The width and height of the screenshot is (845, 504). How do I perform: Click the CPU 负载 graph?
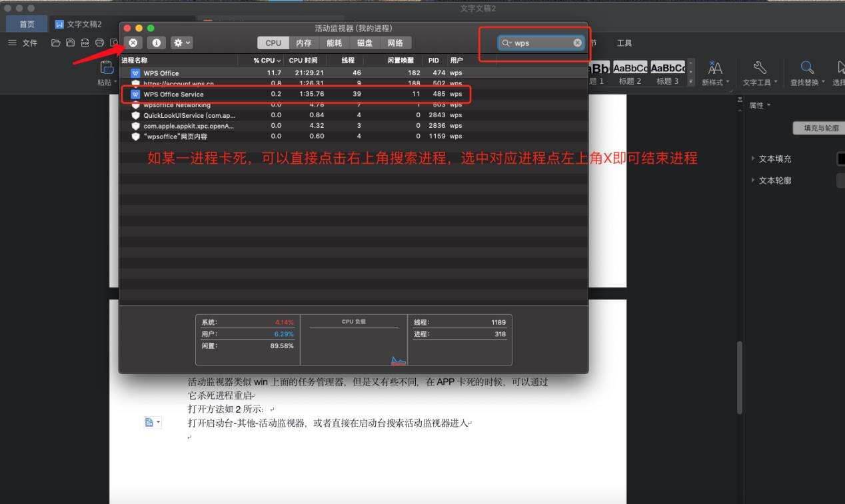point(353,340)
